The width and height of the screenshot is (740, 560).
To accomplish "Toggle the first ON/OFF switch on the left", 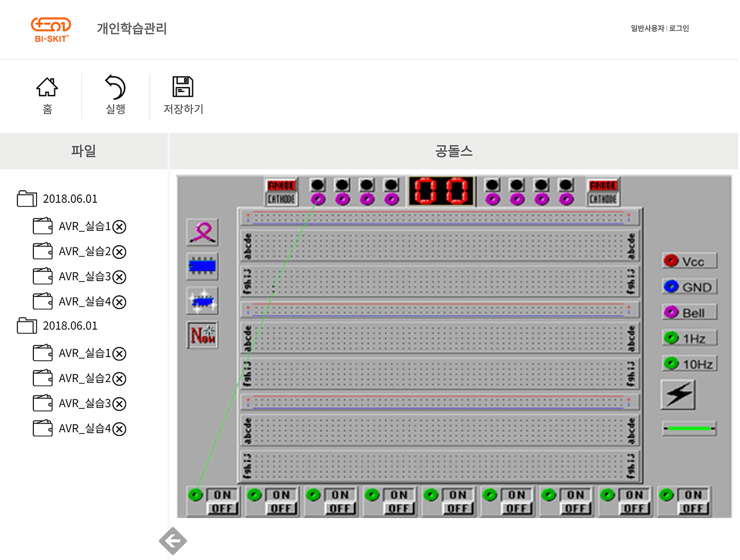I will point(223,501).
